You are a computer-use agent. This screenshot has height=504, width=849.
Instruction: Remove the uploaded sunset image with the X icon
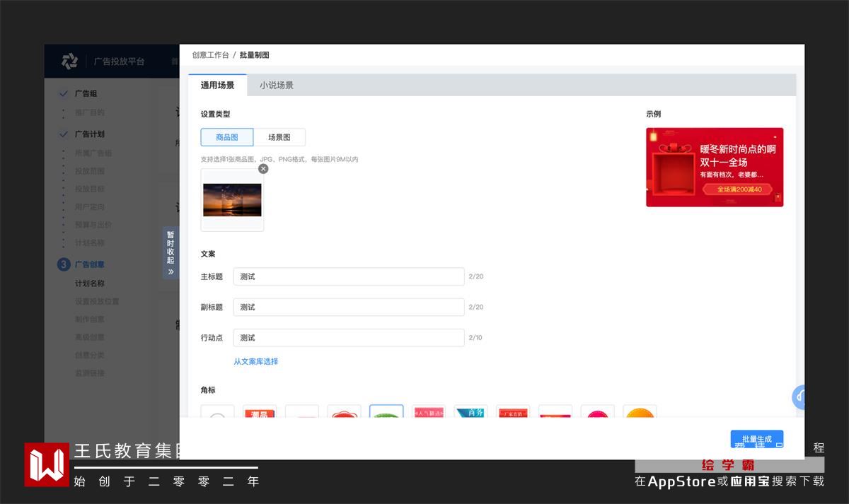click(263, 169)
